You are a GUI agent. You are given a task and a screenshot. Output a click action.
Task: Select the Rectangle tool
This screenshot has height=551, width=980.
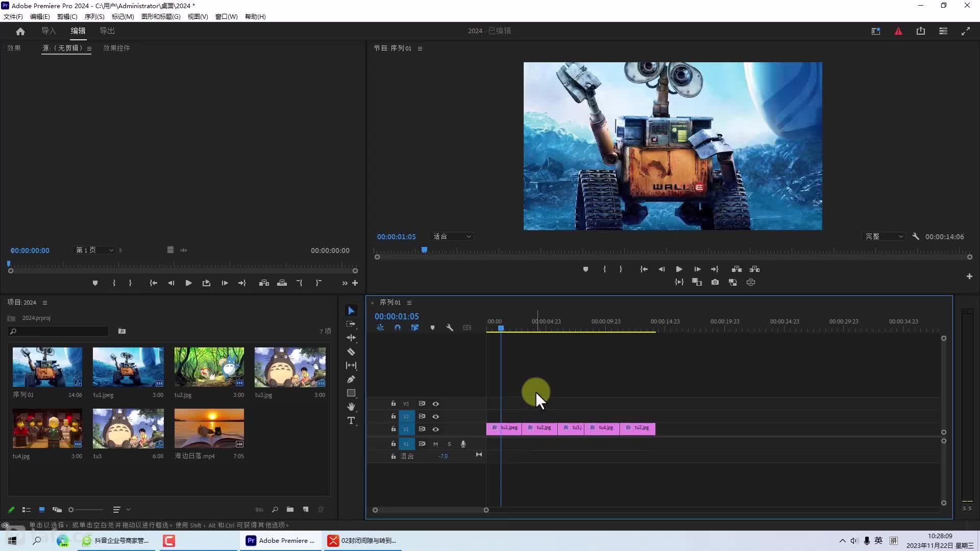[351, 393]
